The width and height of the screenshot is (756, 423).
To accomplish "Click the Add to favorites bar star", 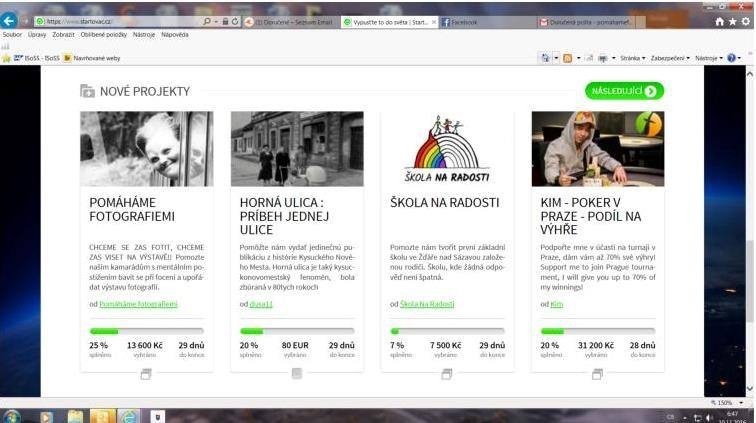I will 6,58.
